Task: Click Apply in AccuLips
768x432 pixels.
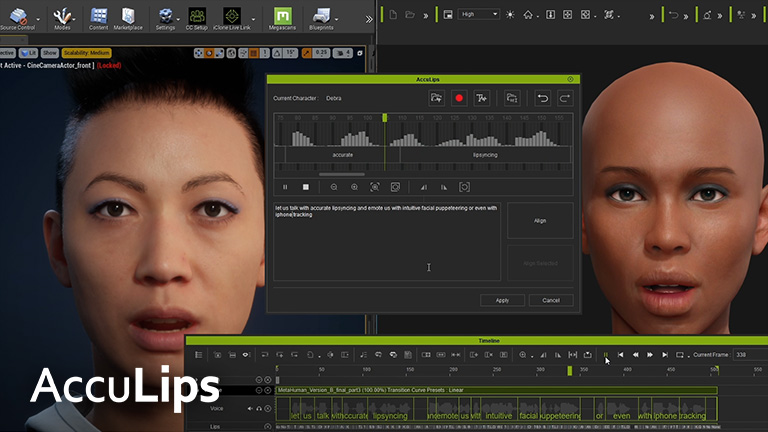Action: coord(502,300)
